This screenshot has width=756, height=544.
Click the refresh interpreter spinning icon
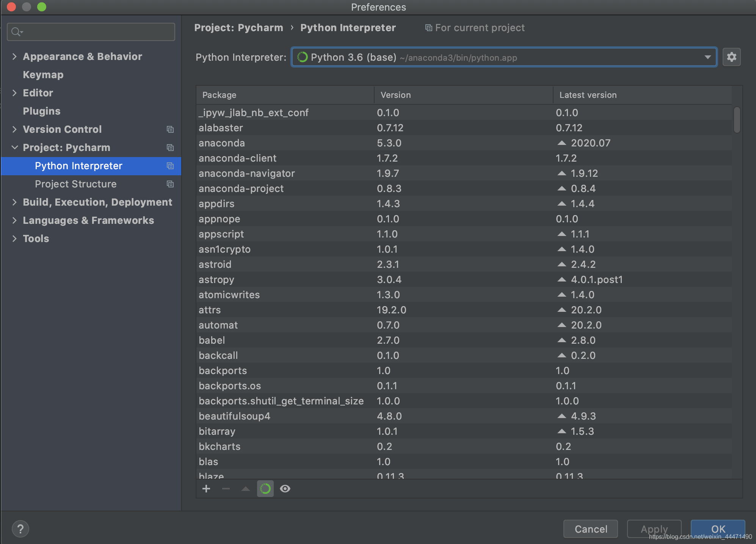(265, 487)
